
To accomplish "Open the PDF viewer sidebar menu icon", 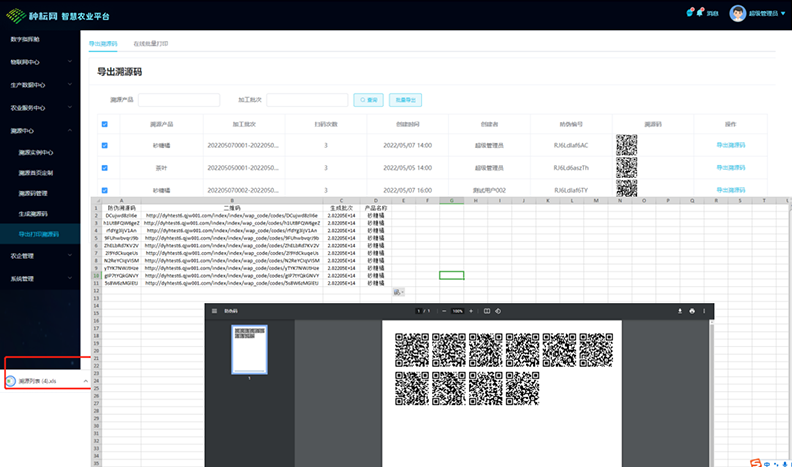I will pyautogui.click(x=214, y=311).
